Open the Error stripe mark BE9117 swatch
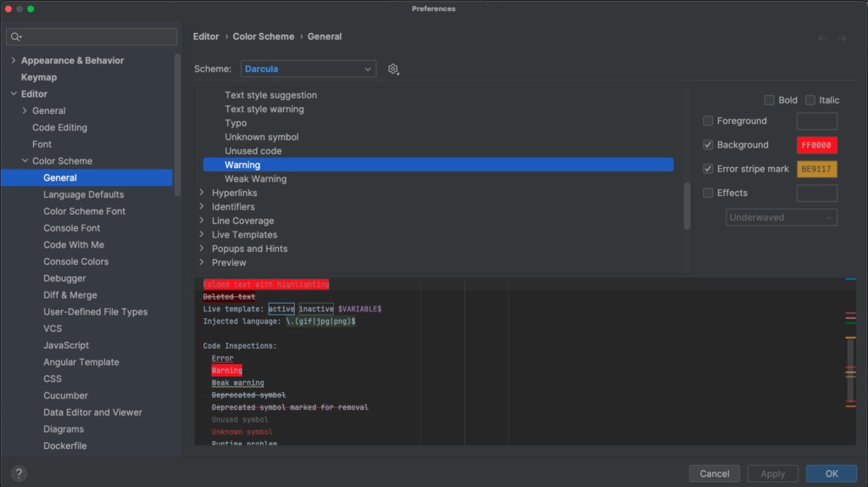 tap(816, 169)
